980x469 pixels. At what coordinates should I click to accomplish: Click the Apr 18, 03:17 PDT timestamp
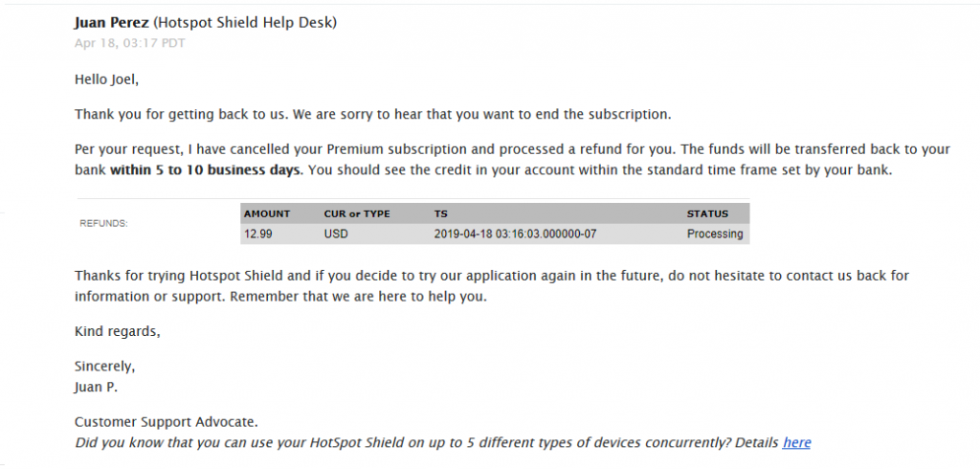pos(130,43)
